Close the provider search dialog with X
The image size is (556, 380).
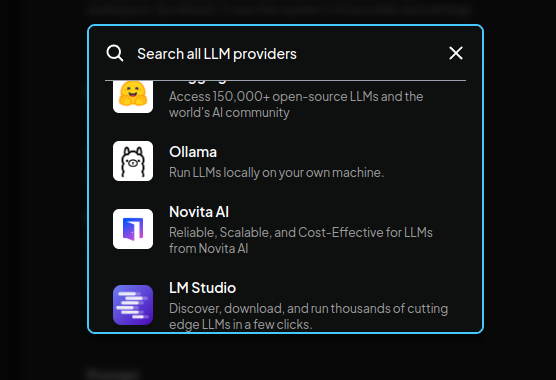[x=456, y=53]
